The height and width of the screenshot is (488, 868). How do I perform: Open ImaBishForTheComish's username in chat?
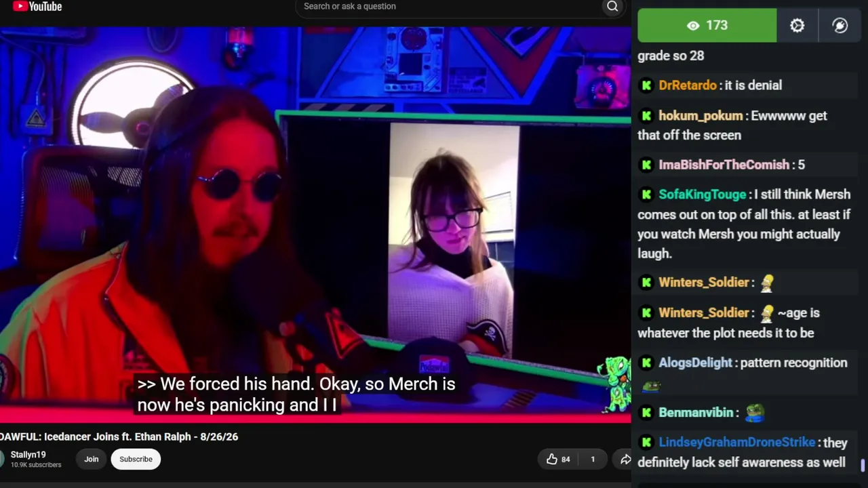[724, 165]
